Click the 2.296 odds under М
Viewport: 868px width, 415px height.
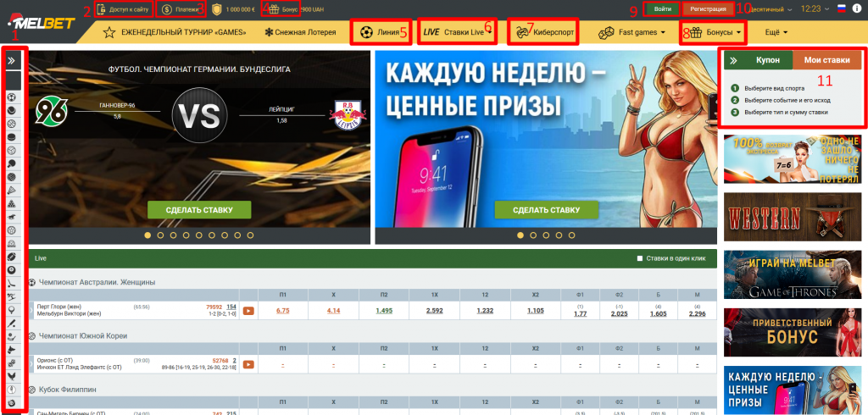pyautogui.click(x=697, y=313)
